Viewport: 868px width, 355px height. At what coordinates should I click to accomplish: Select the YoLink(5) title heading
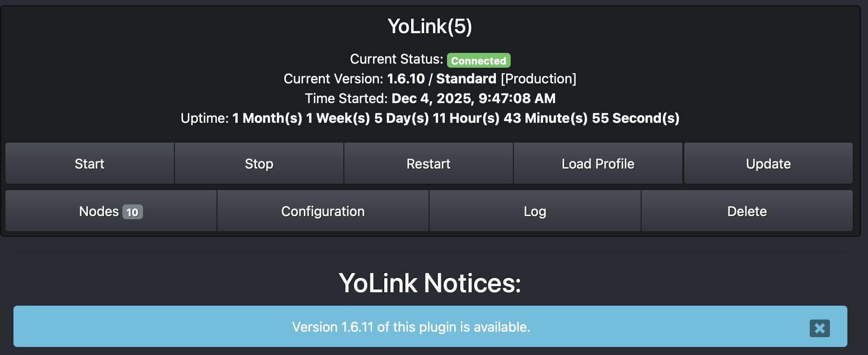click(x=430, y=26)
